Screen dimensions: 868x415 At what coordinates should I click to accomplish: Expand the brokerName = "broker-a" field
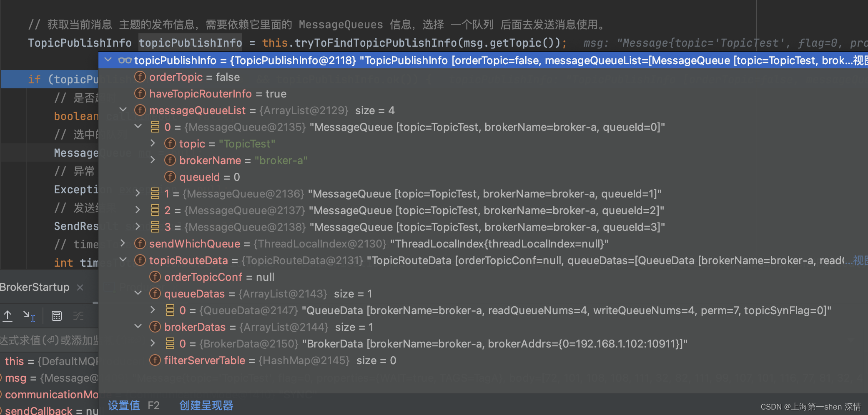pos(153,160)
